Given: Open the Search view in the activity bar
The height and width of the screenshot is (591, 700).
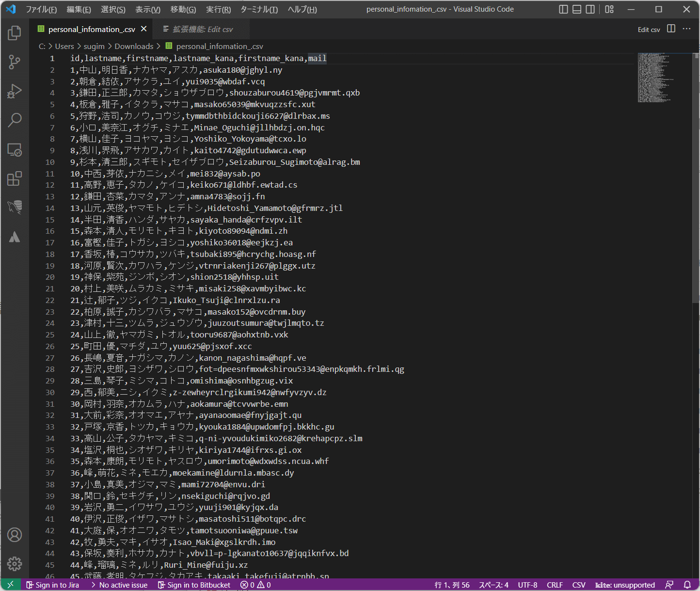Looking at the screenshot, I should coord(15,120).
